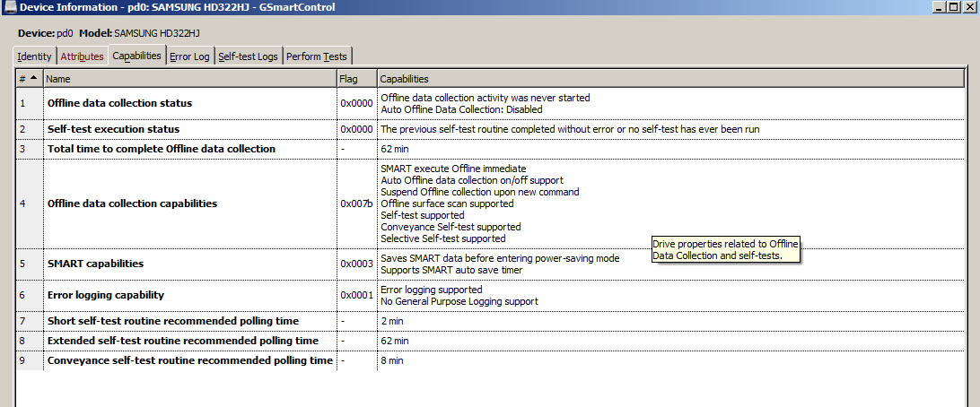980x407 pixels.
Task: Sort by the Name column header
Action: 189,79
